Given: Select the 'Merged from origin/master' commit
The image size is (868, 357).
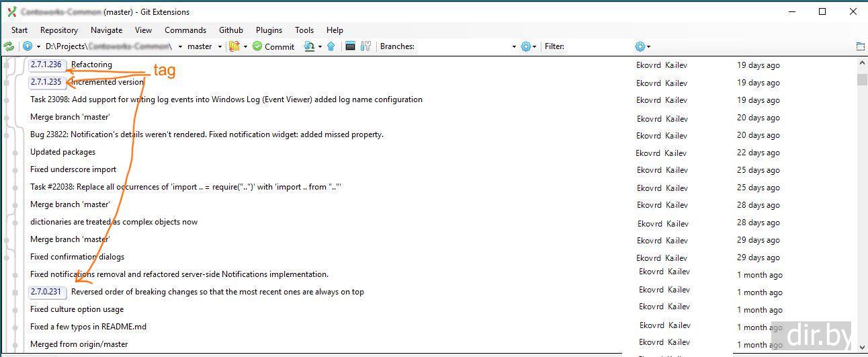Looking at the screenshot, I should coord(79,344).
